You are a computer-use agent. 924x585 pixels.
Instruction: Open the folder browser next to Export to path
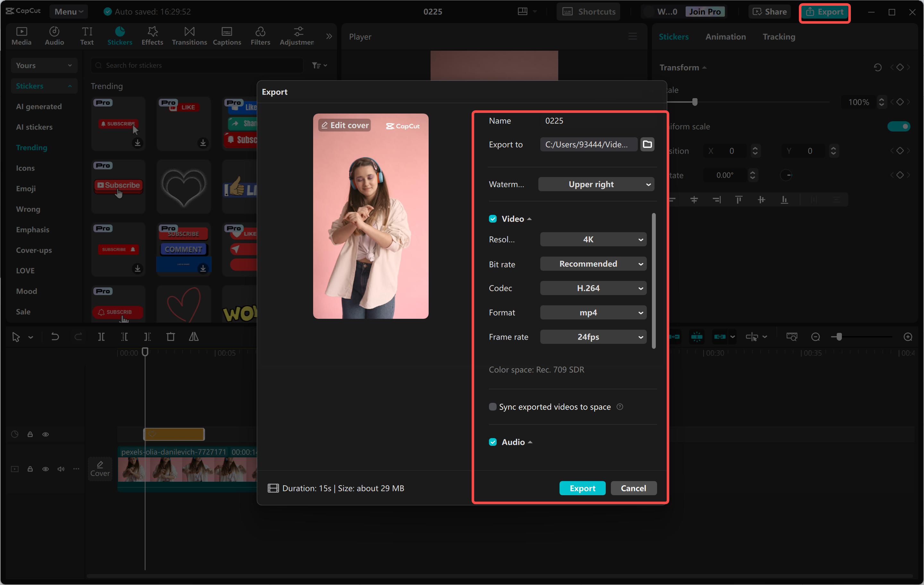pos(647,144)
